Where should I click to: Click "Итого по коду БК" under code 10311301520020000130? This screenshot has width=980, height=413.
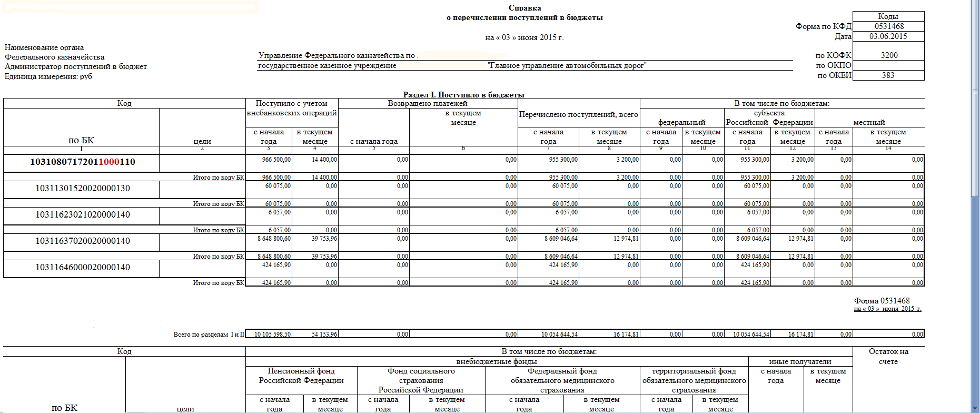pyautogui.click(x=219, y=204)
